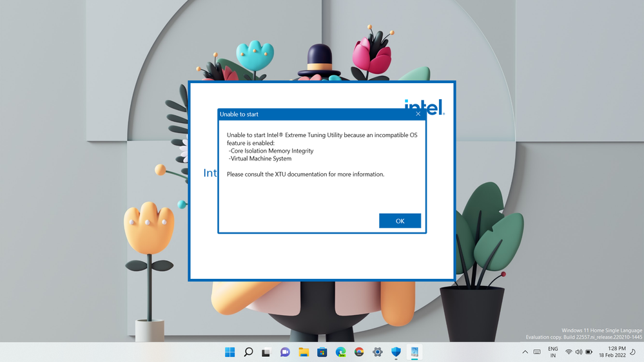Open Windows Security shield icon
Image resolution: width=644 pixels, height=362 pixels.
(x=396, y=352)
